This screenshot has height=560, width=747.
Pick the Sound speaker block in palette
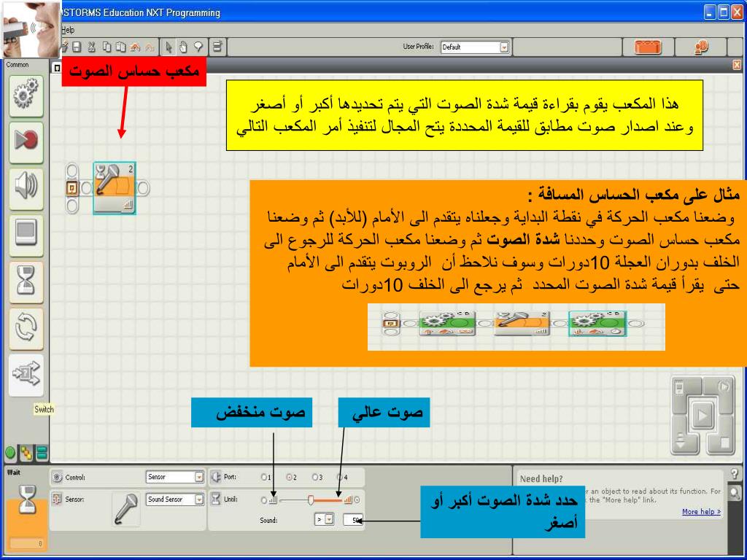(26, 188)
